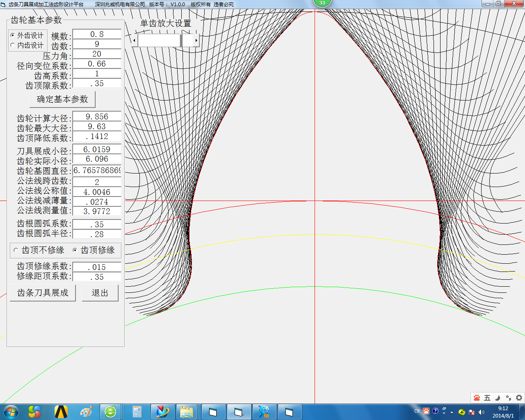
Task: Click the 单齿放大设置 label
Action: point(166,23)
